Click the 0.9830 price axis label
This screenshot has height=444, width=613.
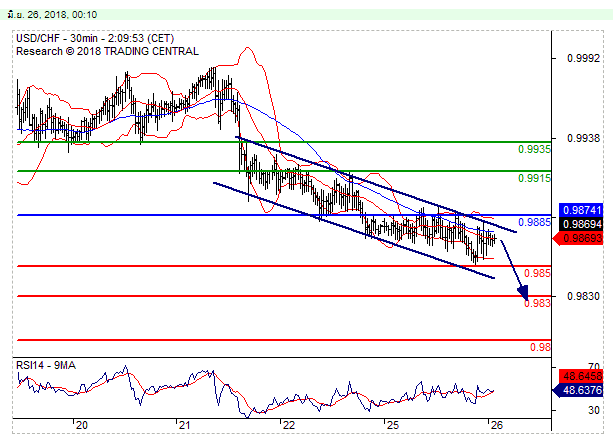pyautogui.click(x=583, y=296)
